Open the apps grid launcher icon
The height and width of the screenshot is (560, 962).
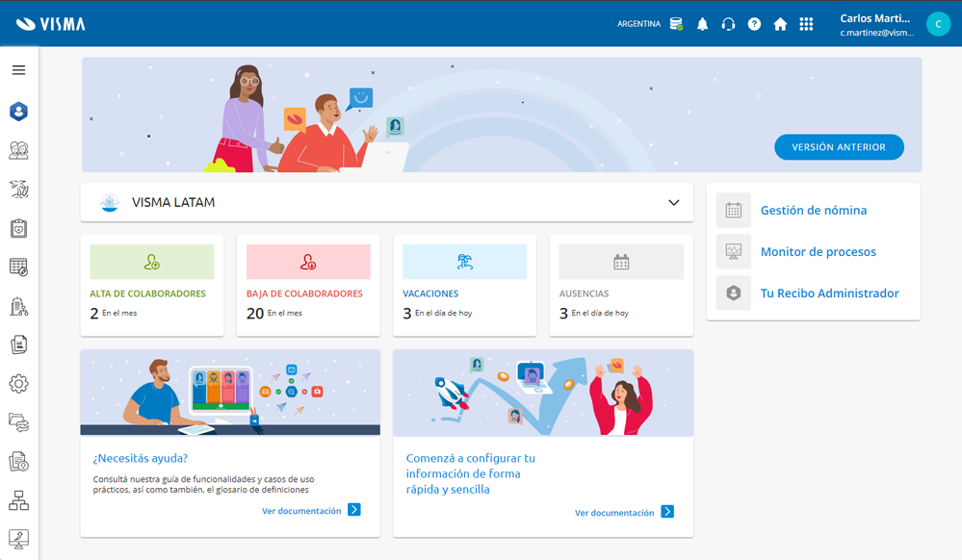coord(806,24)
